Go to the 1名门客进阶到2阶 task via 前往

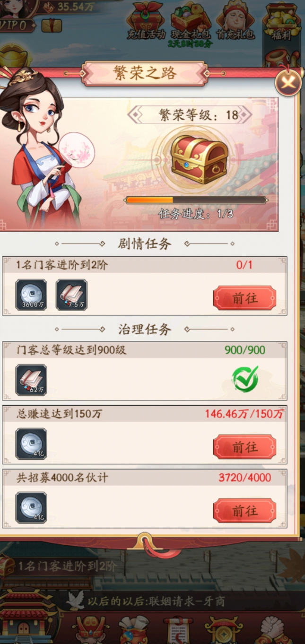(244, 298)
